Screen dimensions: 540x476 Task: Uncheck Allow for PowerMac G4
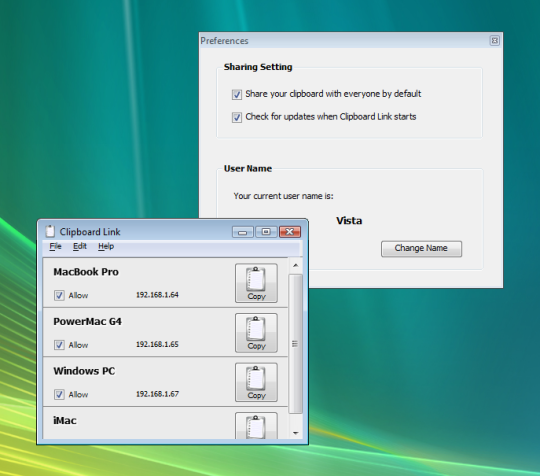click(59, 345)
